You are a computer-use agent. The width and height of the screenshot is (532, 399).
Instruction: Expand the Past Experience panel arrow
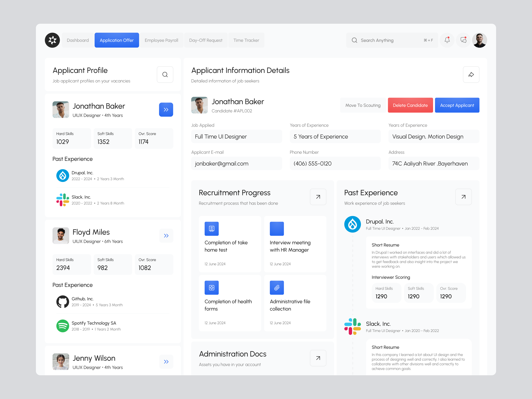(463, 197)
